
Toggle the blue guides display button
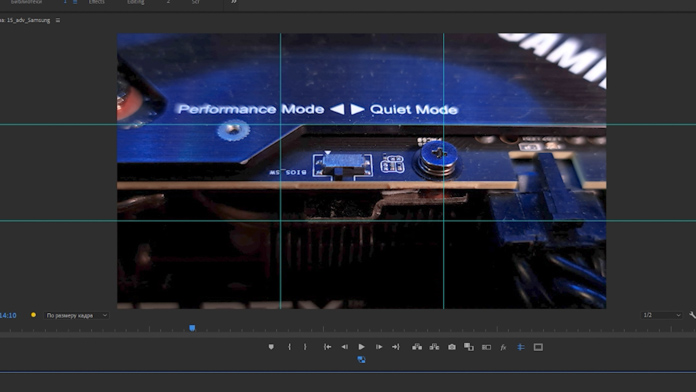pyautogui.click(x=521, y=347)
